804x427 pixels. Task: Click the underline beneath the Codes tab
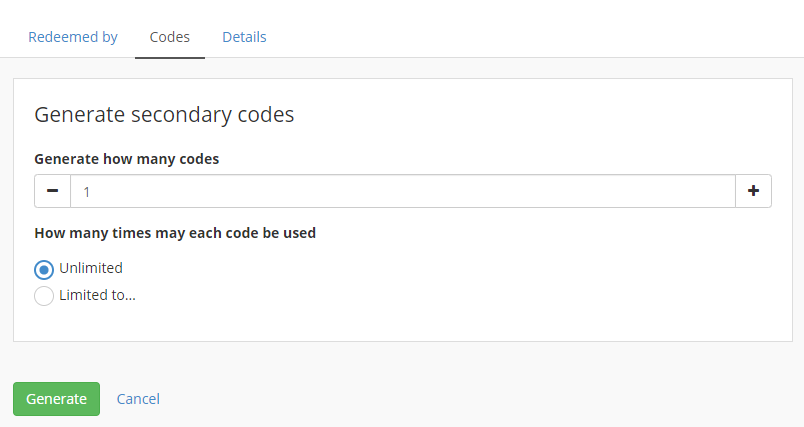point(169,58)
